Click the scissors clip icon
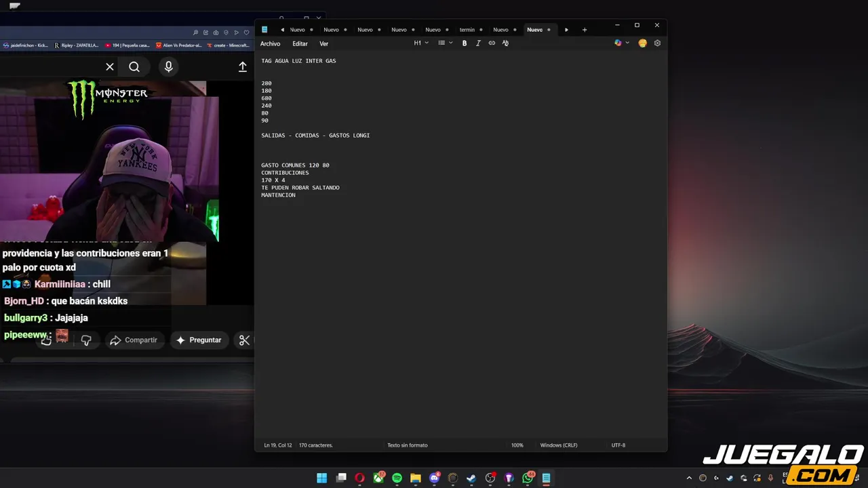Image resolution: width=868 pixels, height=488 pixels. tap(244, 340)
